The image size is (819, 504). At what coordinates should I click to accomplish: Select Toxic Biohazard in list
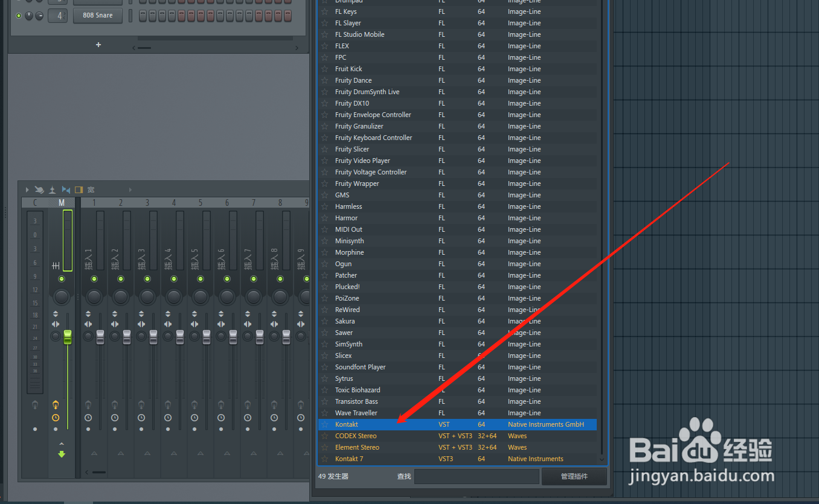[x=457, y=390]
